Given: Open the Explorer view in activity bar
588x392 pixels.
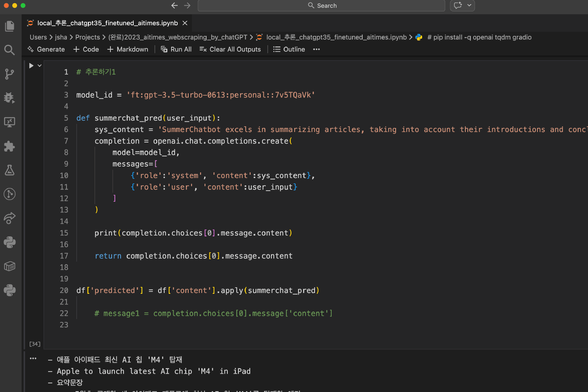Looking at the screenshot, I should click(x=9, y=26).
